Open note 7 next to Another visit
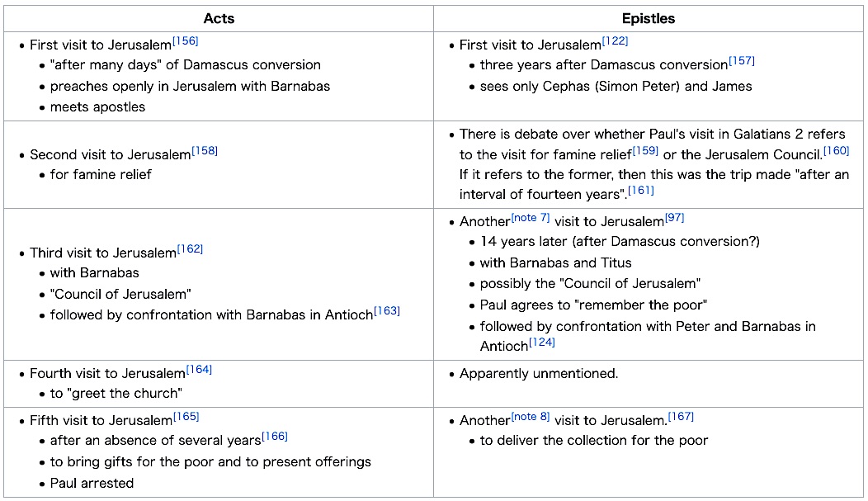The width and height of the screenshot is (868, 501). [x=531, y=218]
